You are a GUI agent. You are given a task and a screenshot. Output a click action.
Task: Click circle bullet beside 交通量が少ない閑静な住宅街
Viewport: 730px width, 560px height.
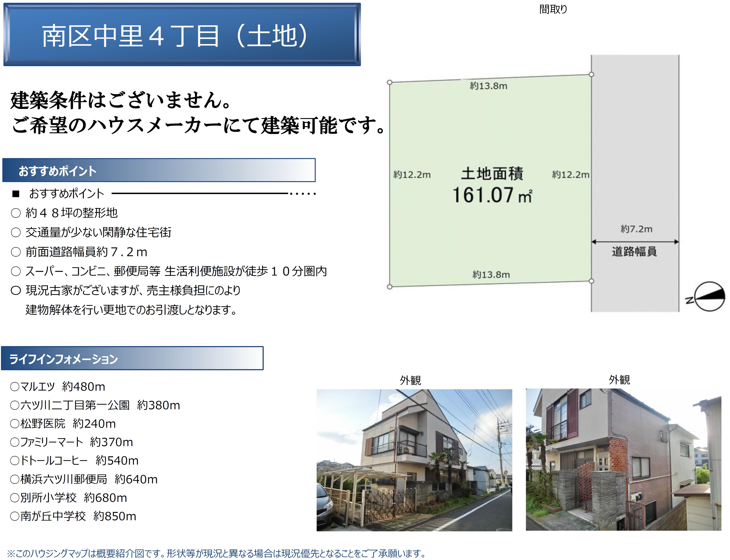coord(16,232)
